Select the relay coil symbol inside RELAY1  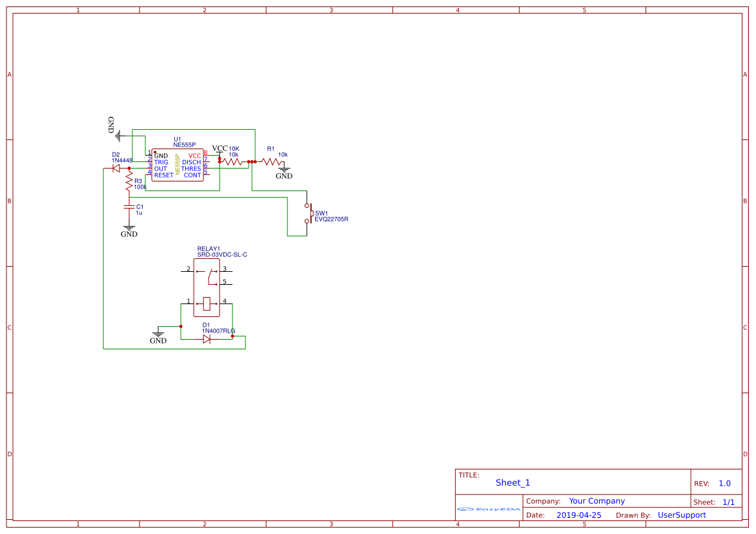click(x=207, y=303)
